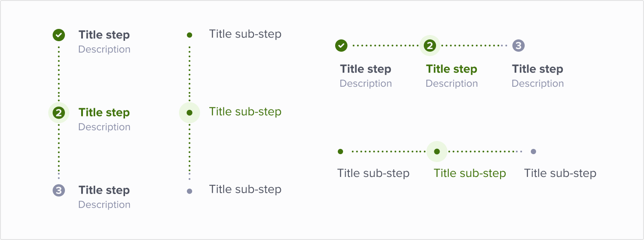
Task: Select the highlighted step 2 circle in horizontal stepper
Action: coord(430,45)
